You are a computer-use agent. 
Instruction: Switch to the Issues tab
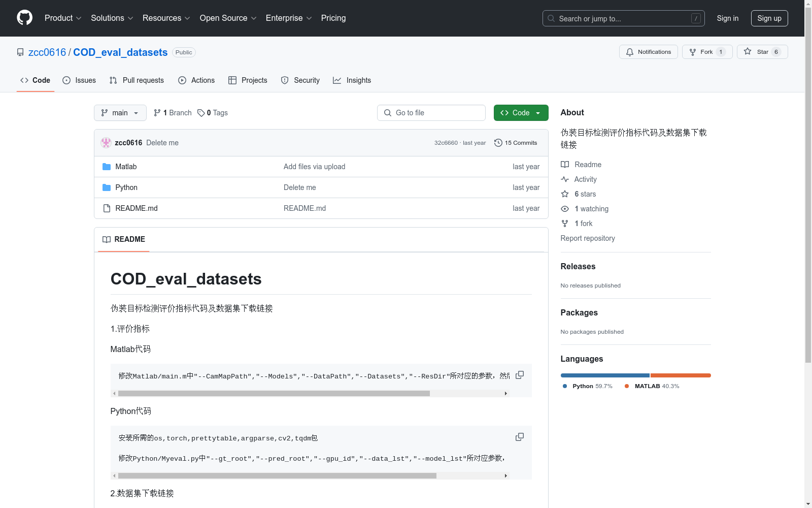(79, 80)
